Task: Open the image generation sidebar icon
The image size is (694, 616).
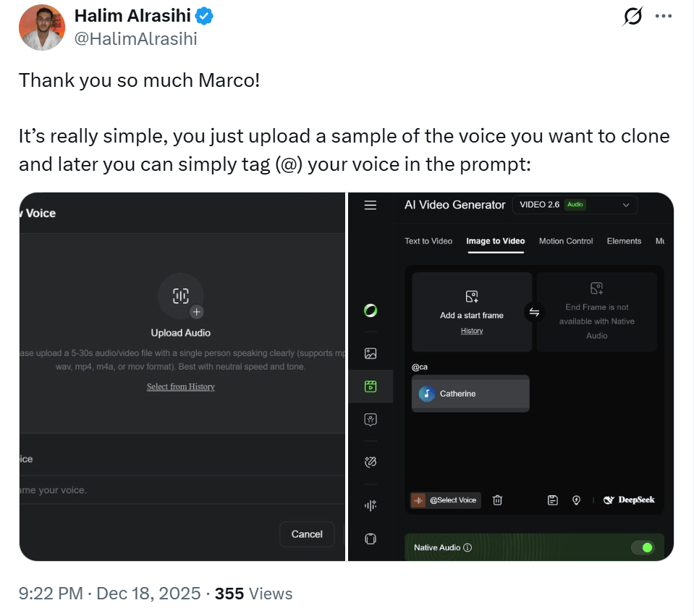Action: [371, 353]
